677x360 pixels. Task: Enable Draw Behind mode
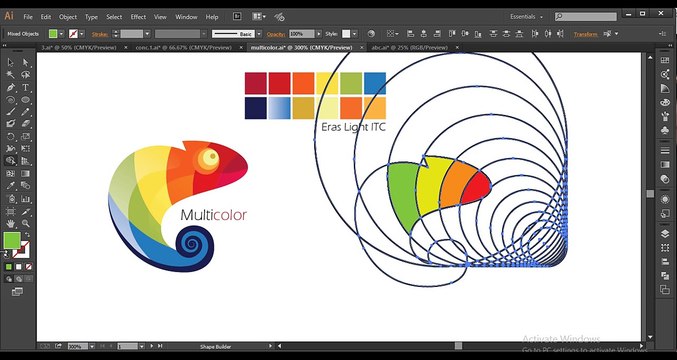[19, 279]
